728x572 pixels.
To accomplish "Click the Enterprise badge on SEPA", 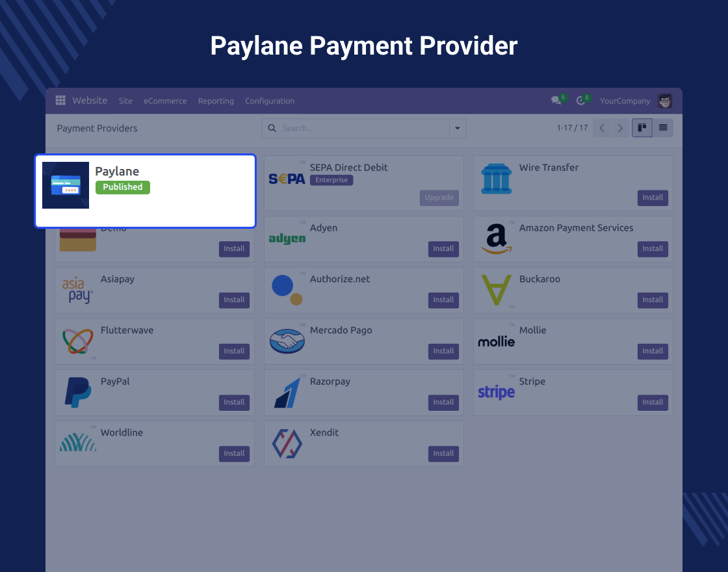I will [x=331, y=180].
